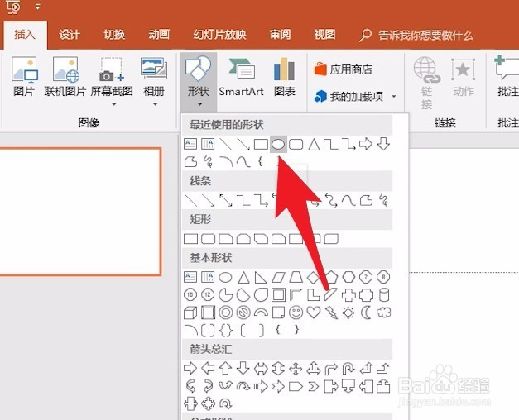Select the sun shape
Viewport: 519px width, 420px height.
tap(348, 313)
